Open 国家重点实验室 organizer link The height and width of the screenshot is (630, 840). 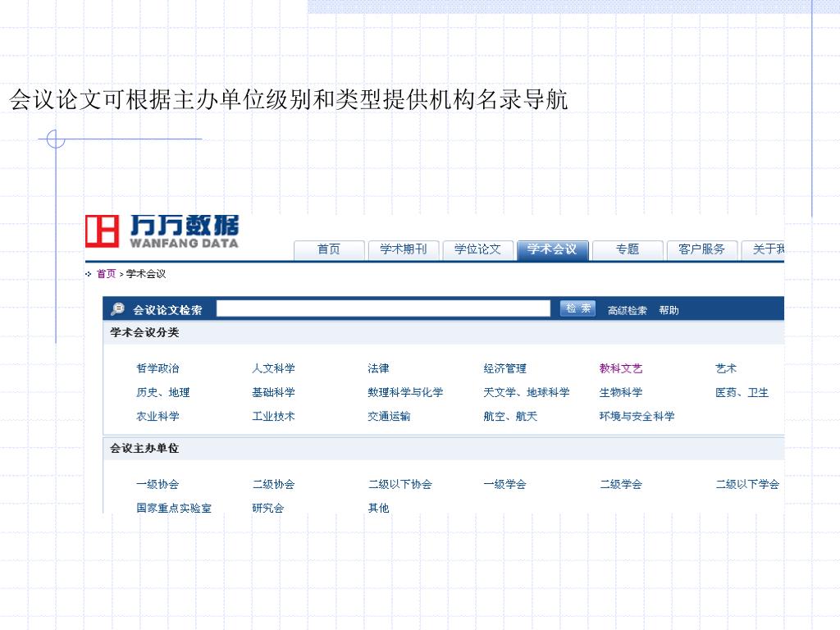tap(174, 508)
